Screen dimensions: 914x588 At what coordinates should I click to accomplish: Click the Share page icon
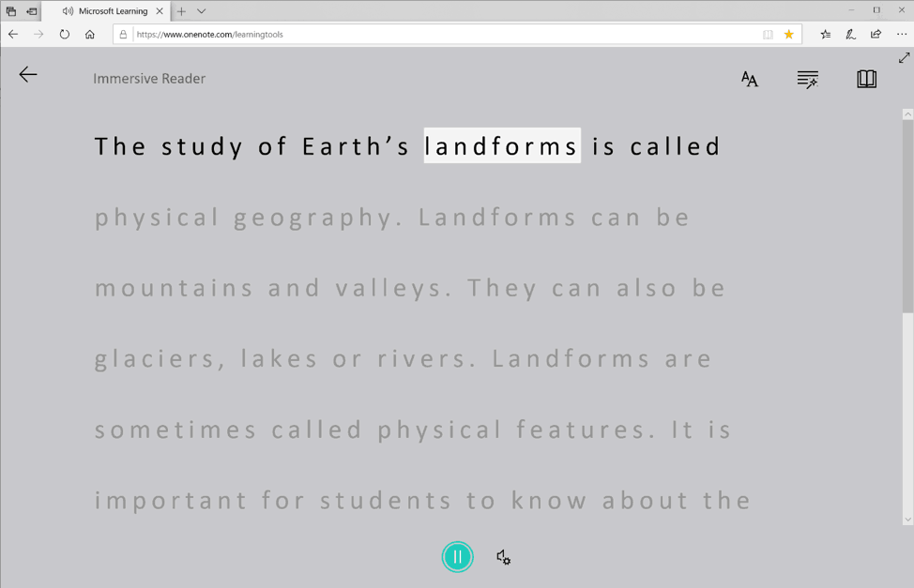(x=876, y=35)
